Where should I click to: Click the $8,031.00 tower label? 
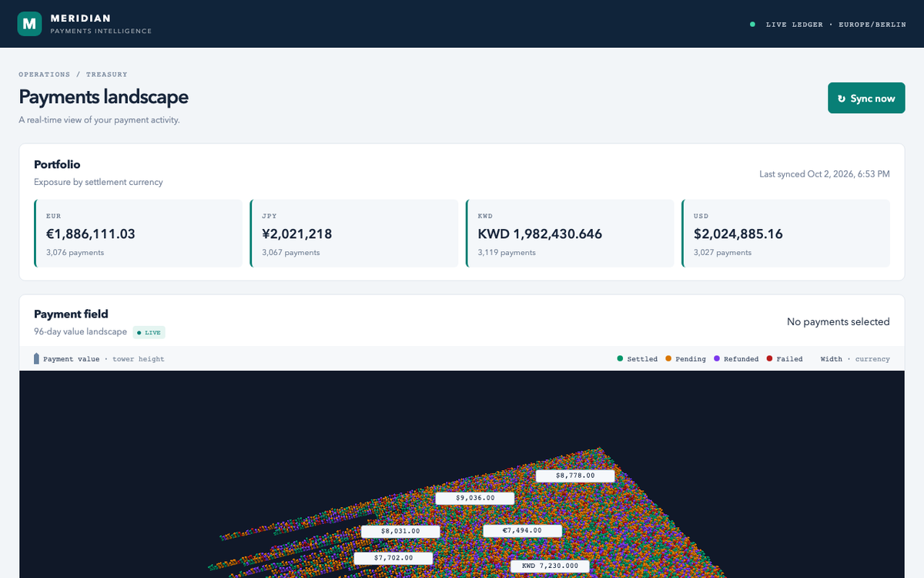(400, 531)
